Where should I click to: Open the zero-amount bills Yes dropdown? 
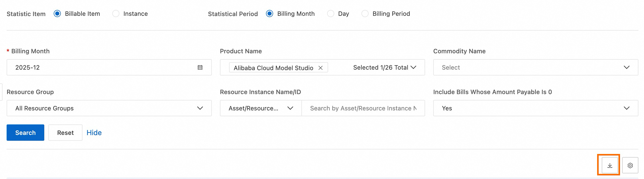click(x=536, y=108)
